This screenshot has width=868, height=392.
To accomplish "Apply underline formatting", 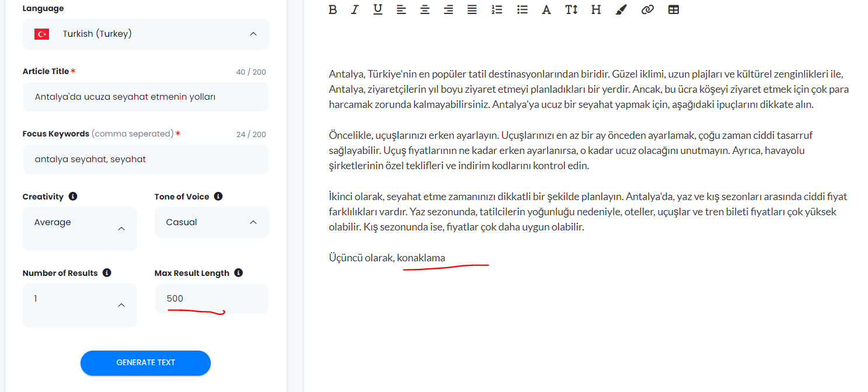I will (x=378, y=9).
